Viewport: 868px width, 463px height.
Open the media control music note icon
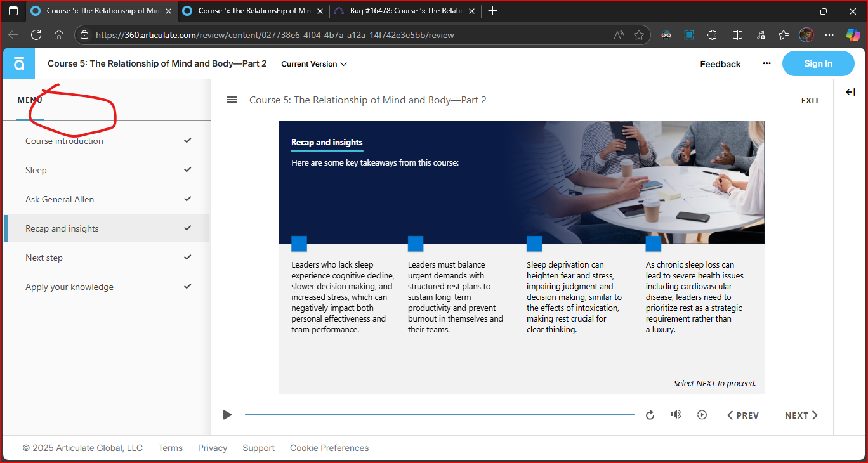[761, 35]
